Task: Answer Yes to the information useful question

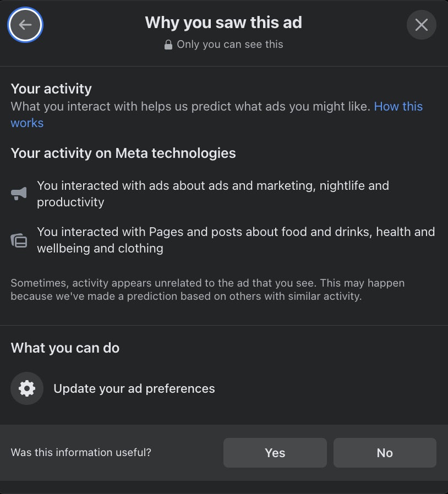Action: 275,453
